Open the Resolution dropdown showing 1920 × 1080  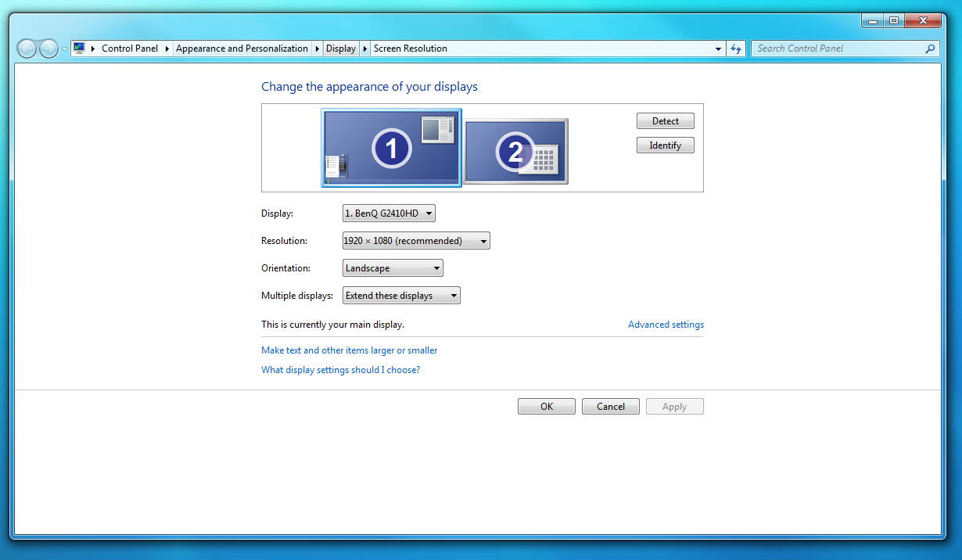416,241
